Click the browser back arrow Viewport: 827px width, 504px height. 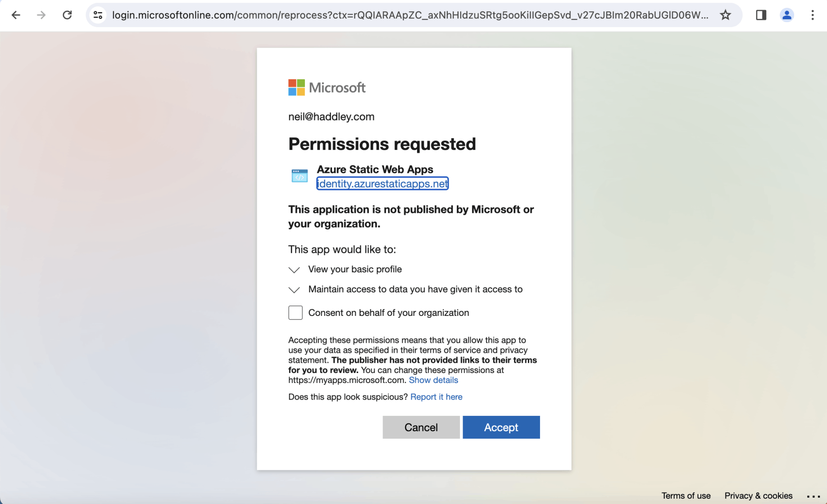pyautogui.click(x=16, y=15)
